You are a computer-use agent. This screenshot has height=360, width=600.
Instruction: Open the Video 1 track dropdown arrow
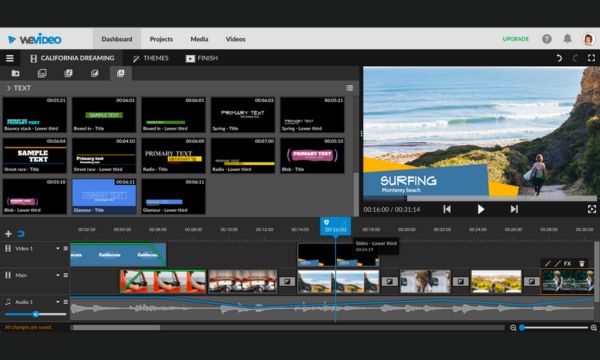point(58,248)
